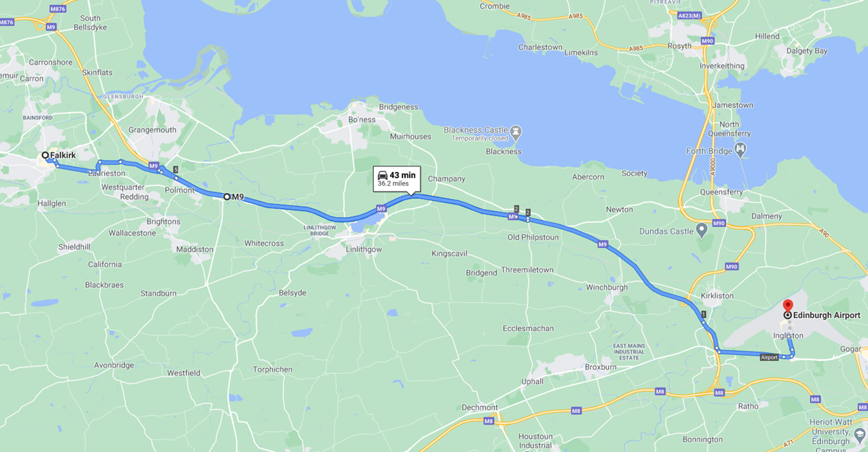Click the Falkirk origin circle marker
Viewport: 868px width, 452px height.
45,155
